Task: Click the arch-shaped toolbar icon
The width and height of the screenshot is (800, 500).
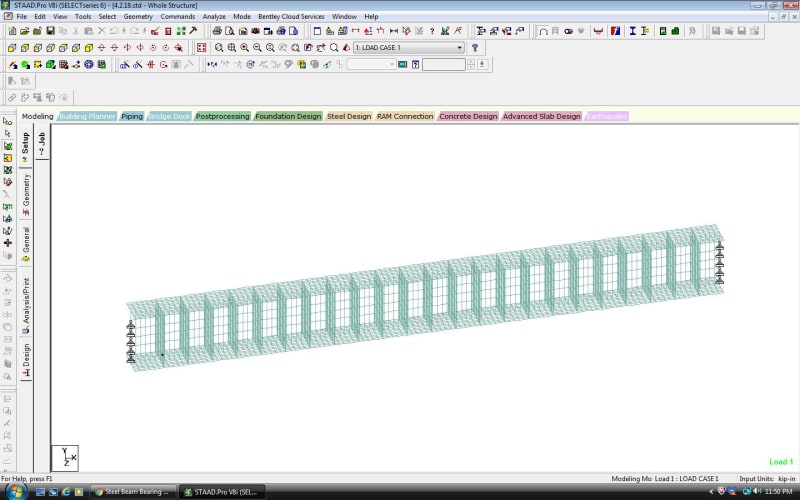Action: (x=543, y=31)
